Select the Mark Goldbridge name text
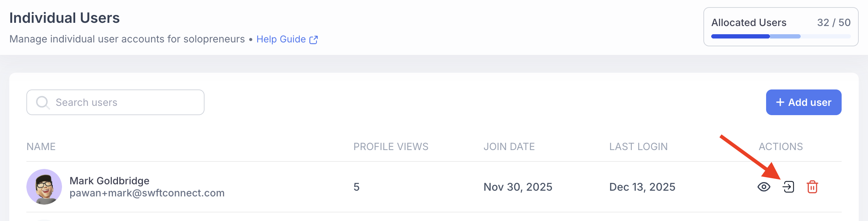Screen dimensions: 868x221 [x=109, y=181]
